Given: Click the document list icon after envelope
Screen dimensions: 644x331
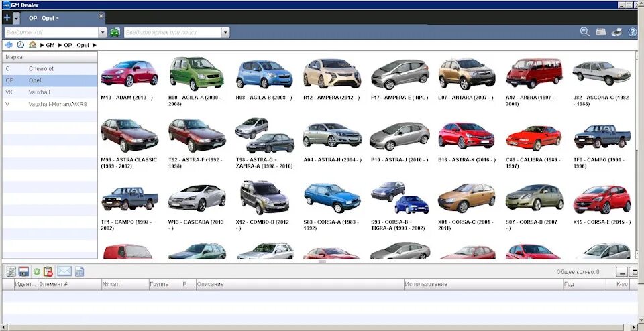Looking at the screenshot, I should click(80, 271).
